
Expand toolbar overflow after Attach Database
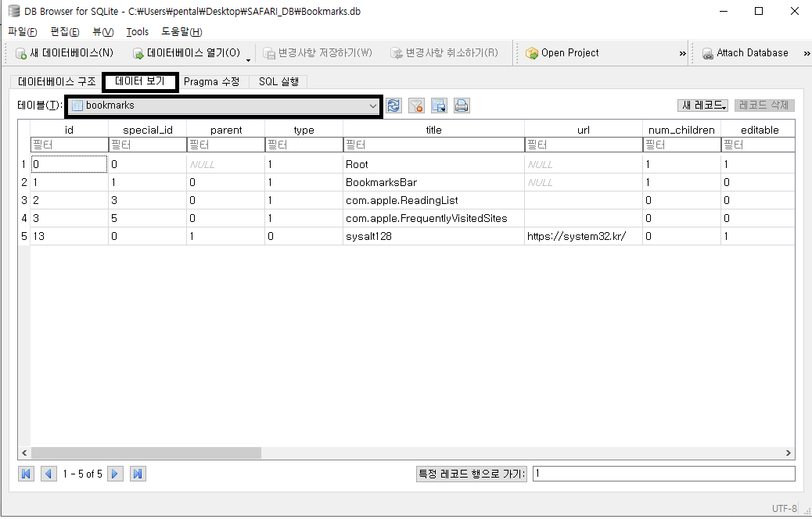(x=807, y=53)
